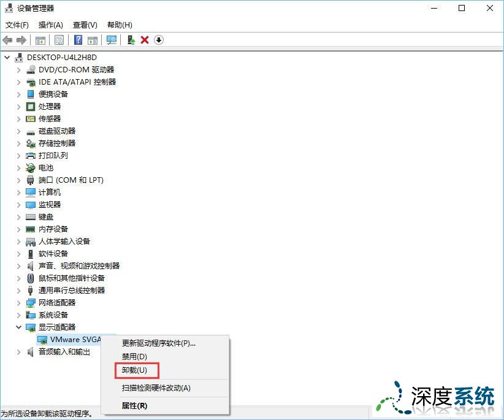The image size is (504, 420).
Task: Open the 文件(F) menu
Action: (x=17, y=25)
